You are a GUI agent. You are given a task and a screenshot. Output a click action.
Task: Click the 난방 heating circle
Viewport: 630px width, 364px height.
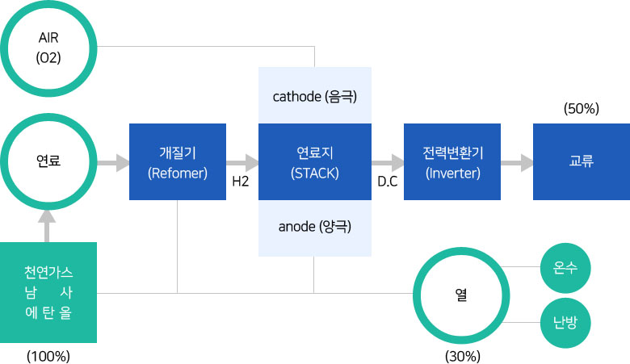pyautogui.click(x=565, y=324)
